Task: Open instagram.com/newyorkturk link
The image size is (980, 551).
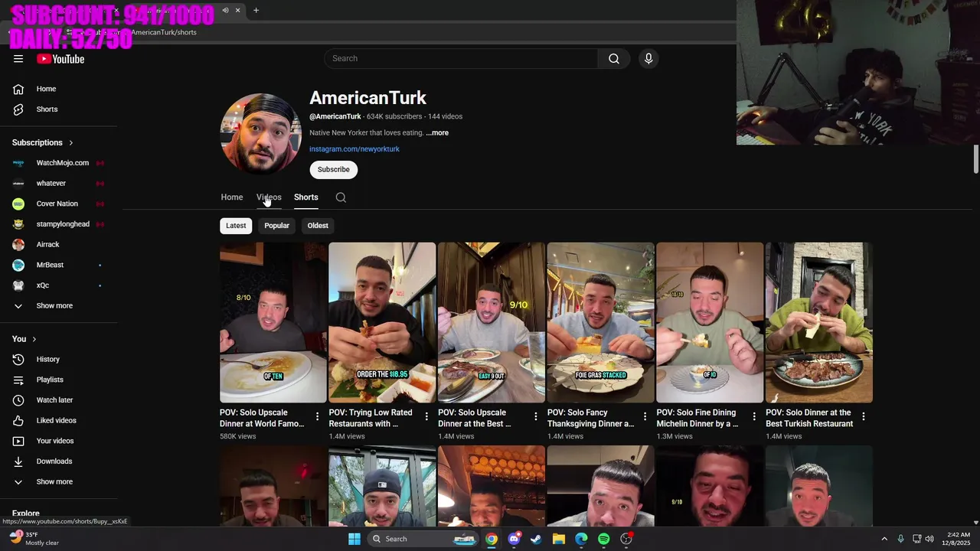Action: 354,149
